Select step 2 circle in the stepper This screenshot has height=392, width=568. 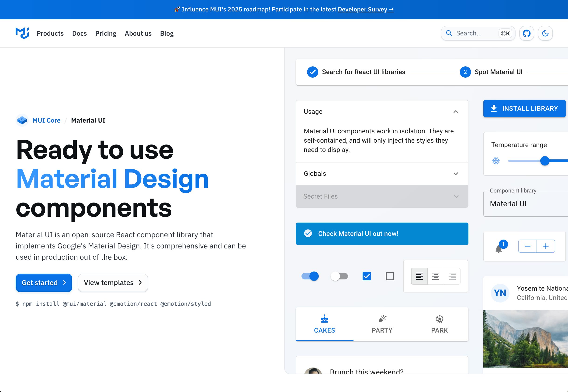click(465, 72)
